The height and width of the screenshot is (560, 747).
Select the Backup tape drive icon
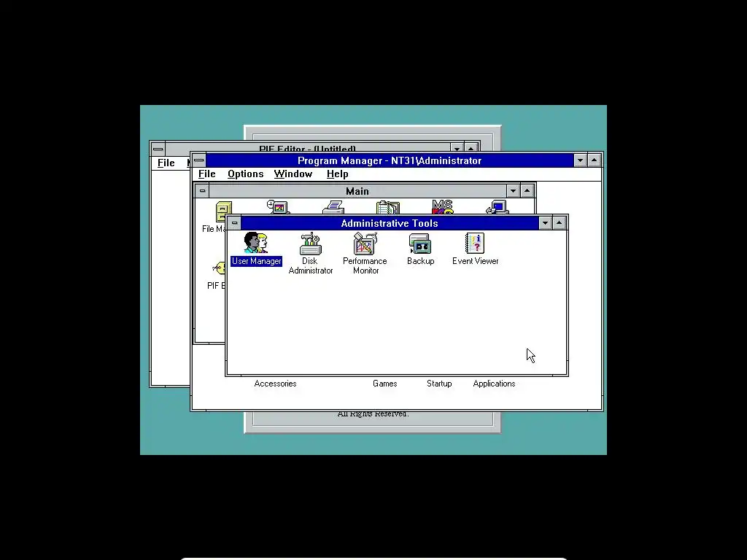click(x=420, y=244)
